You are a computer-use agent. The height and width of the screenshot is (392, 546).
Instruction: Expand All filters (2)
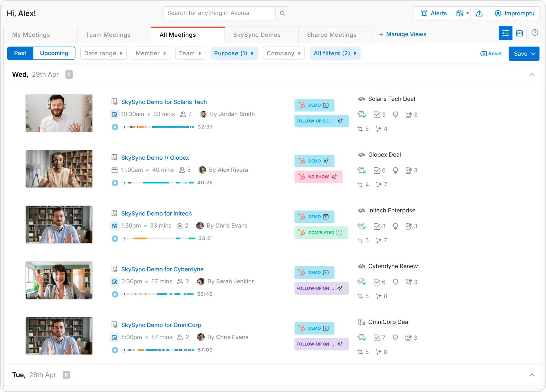tap(335, 53)
